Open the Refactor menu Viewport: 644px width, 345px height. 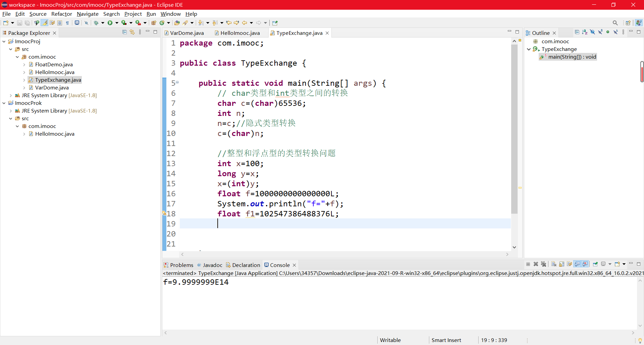[62, 14]
